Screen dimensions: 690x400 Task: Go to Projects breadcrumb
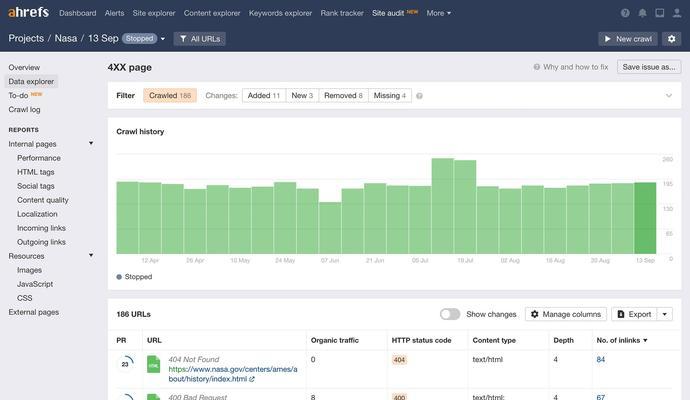pos(26,38)
